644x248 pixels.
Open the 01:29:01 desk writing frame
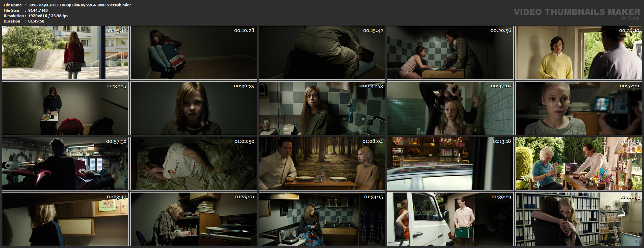(x=194, y=219)
